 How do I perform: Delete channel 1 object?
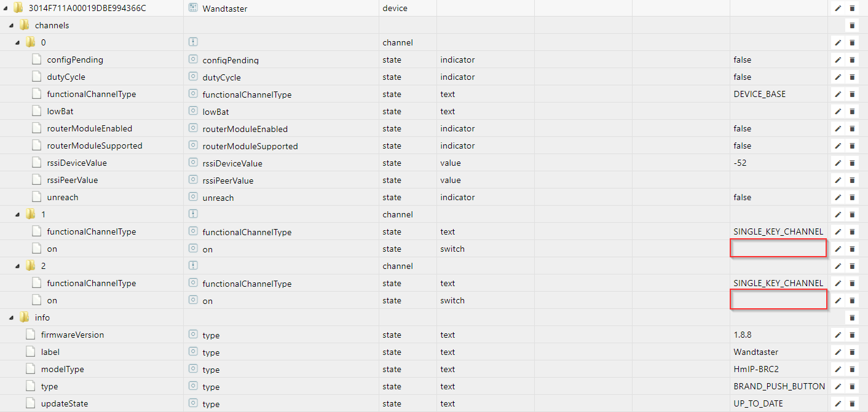point(852,215)
